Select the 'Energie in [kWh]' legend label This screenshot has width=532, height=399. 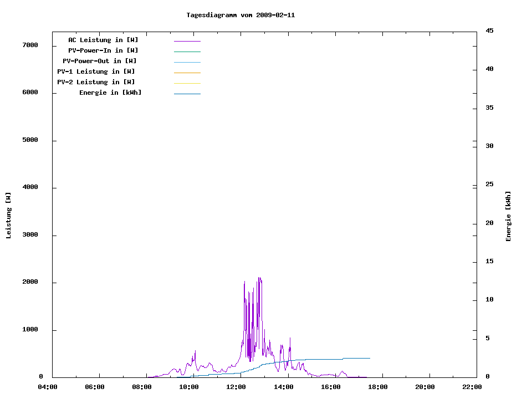pos(110,93)
